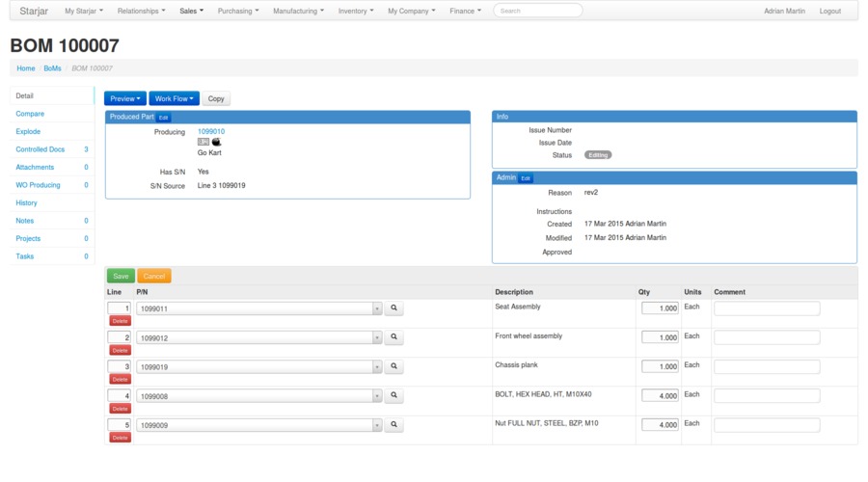Screen dimensions: 868x482
Task: Open produced part link 1099010
Action: [x=211, y=131]
